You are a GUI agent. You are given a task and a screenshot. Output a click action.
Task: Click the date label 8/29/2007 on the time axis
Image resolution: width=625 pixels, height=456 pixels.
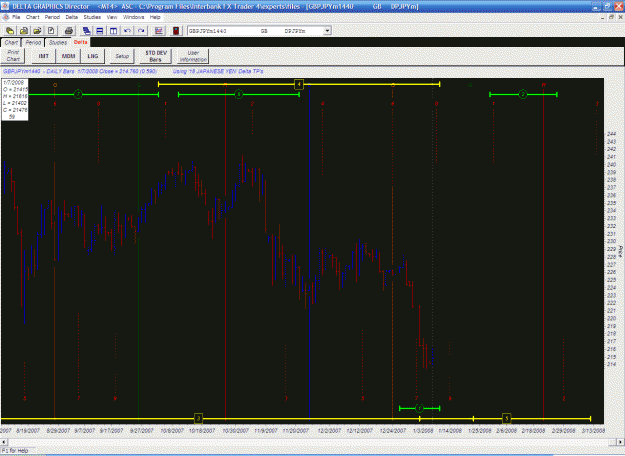click(x=58, y=430)
